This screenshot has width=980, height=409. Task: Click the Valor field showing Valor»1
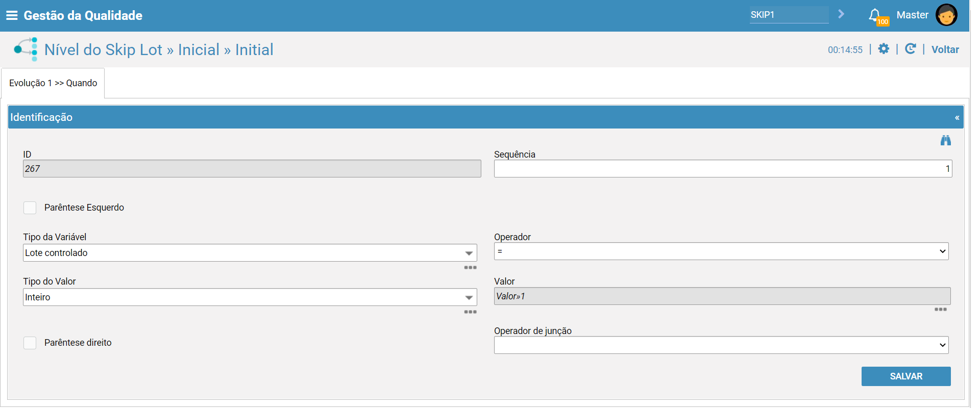click(x=722, y=296)
